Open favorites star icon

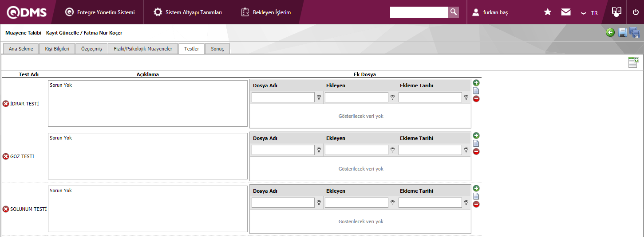click(548, 12)
